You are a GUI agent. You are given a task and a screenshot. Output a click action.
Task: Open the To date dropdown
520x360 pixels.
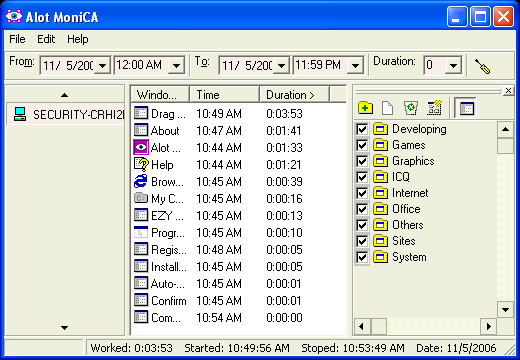point(281,65)
